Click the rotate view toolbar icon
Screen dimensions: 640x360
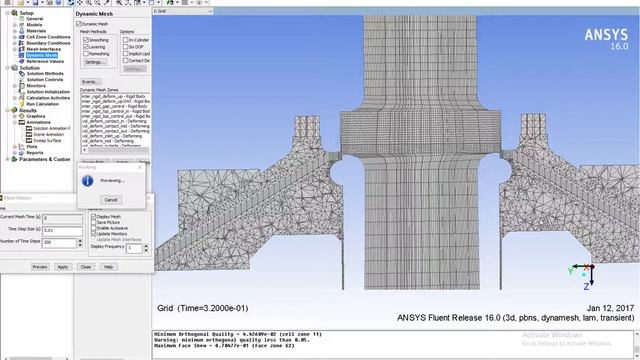[71, 2]
